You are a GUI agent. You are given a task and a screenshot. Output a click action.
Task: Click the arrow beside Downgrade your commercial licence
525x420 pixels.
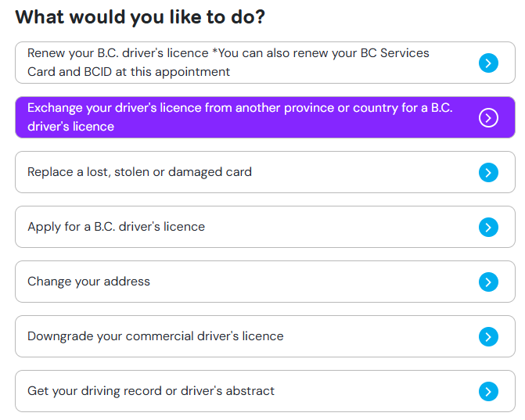tap(488, 336)
